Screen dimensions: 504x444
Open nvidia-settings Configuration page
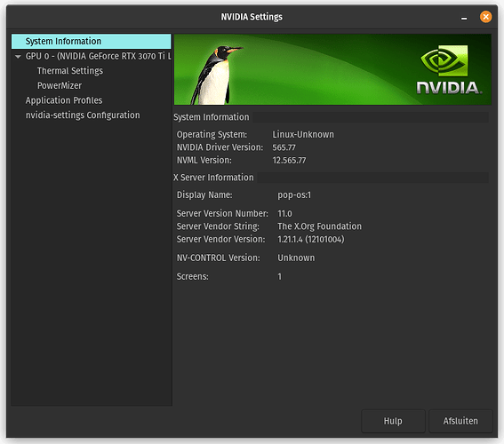click(x=83, y=115)
